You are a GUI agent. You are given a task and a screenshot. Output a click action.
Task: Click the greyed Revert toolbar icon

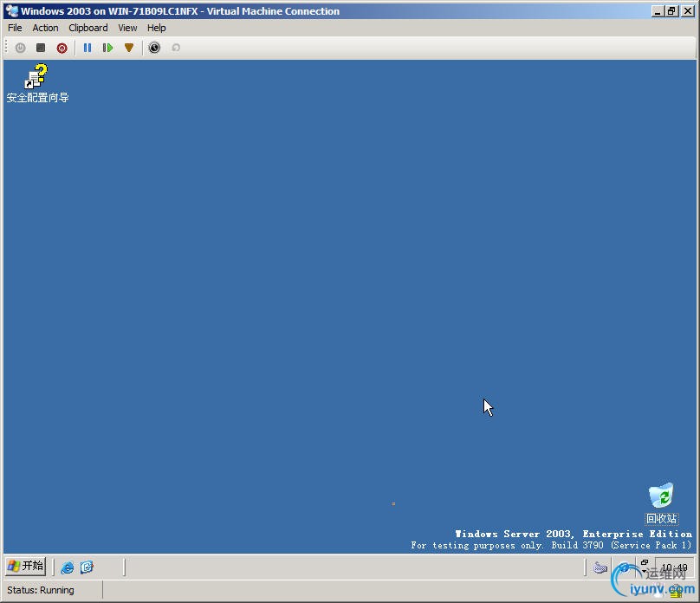176,48
